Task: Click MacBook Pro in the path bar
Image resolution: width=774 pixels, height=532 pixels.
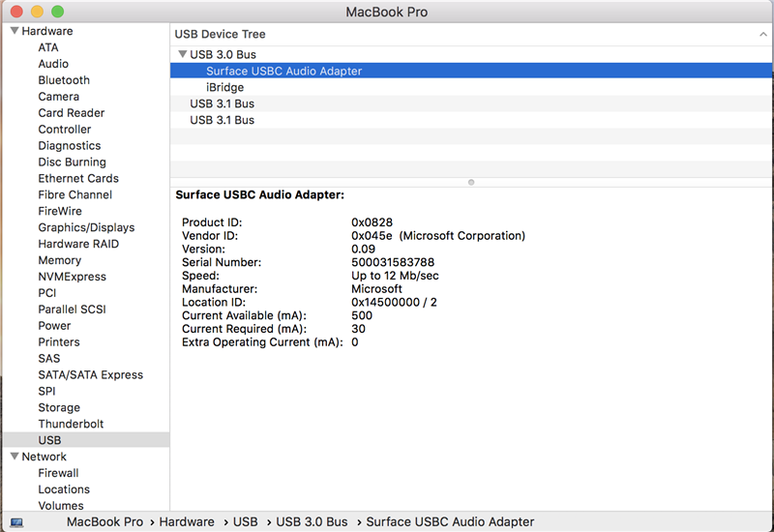Action: (x=105, y=521)
